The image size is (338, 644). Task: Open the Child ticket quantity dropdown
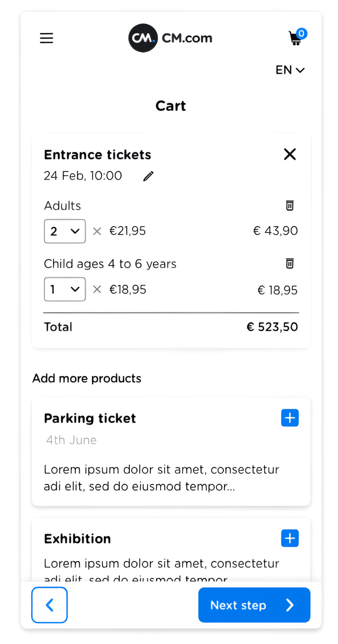pyautogui.click(x=65, y=289)
